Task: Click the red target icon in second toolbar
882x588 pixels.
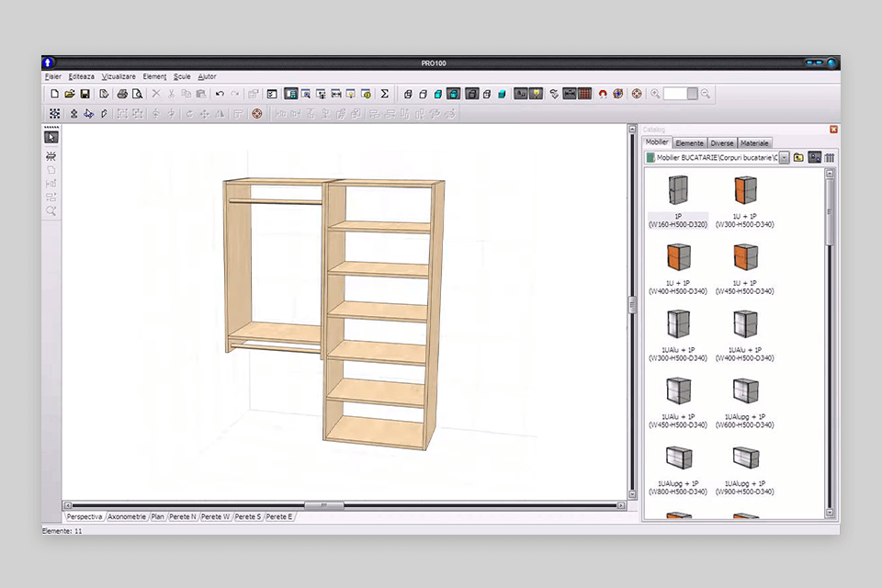Action: pos(257,114)
